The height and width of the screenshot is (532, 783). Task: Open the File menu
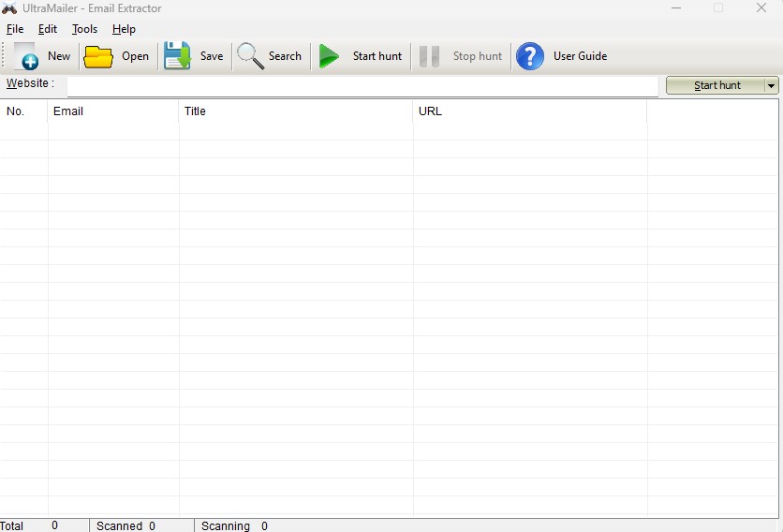coord(15,29)
